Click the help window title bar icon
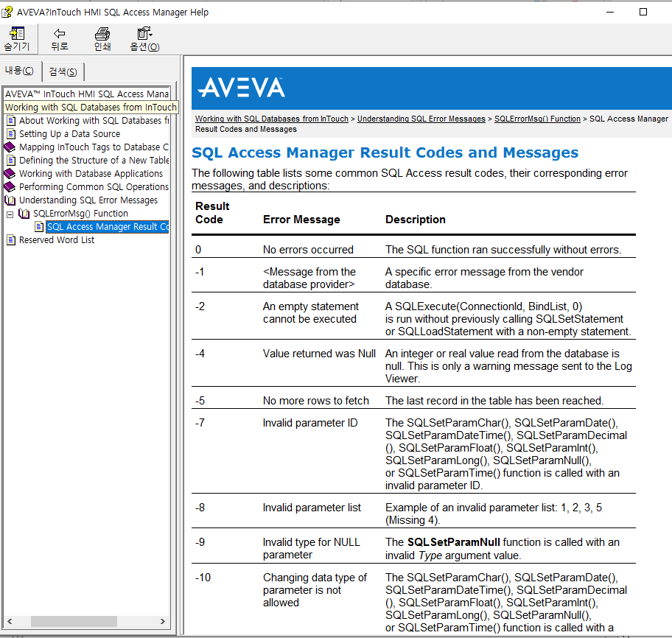Viewport: 672px width, 638px height. (7, 12)
